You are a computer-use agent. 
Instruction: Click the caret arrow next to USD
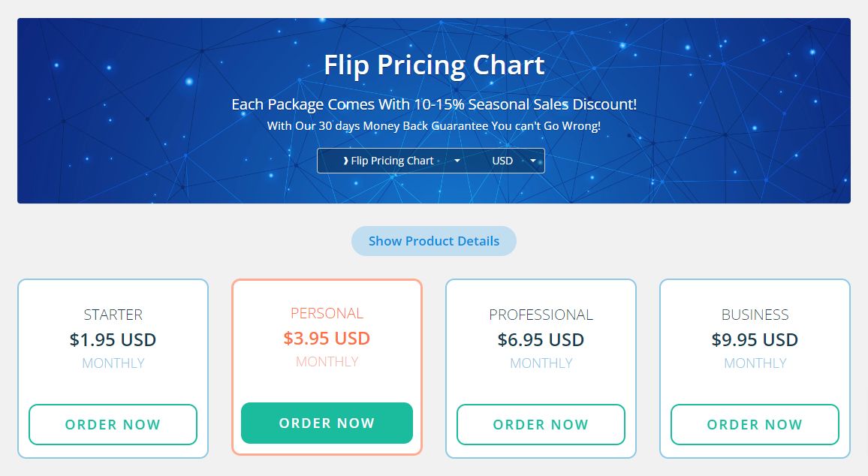coord(533,161)
